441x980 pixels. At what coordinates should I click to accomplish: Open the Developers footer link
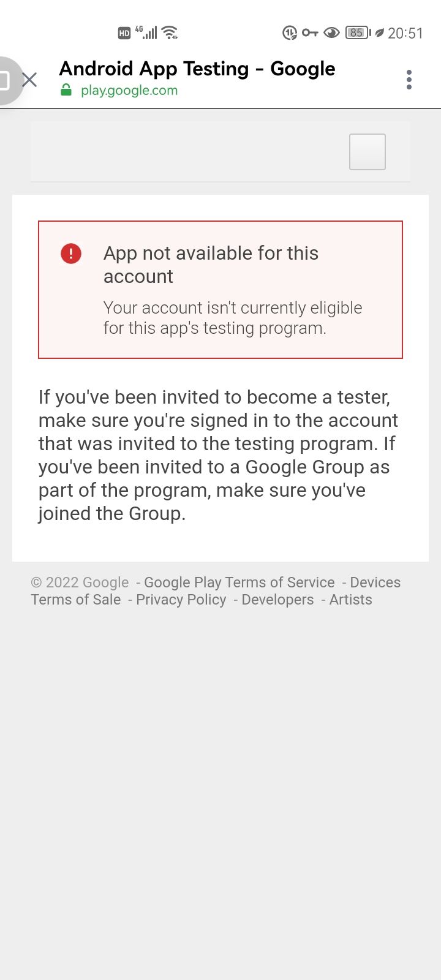(277, 600)
